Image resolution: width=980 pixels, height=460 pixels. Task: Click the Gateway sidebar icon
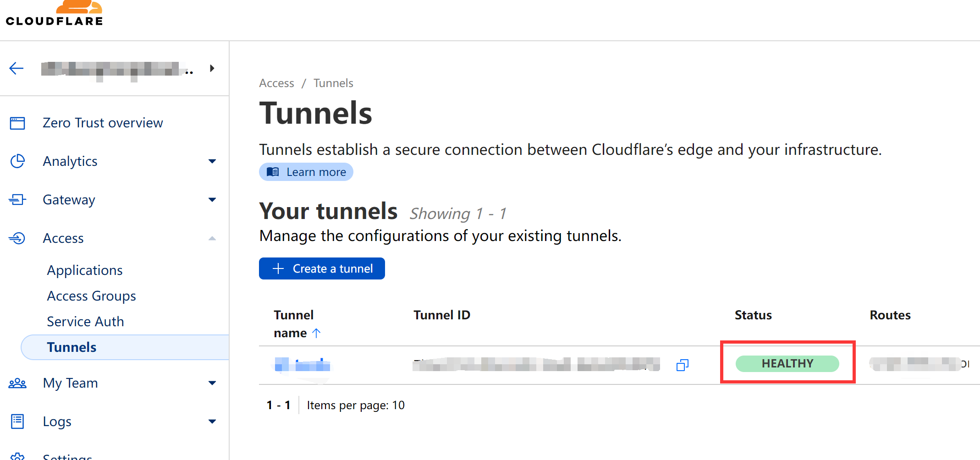point(17,200)
